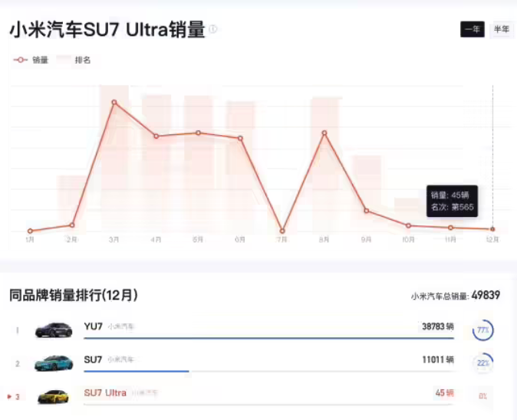
Task: Select the 10月 data point on the chart
Action: tap(409, 225)
